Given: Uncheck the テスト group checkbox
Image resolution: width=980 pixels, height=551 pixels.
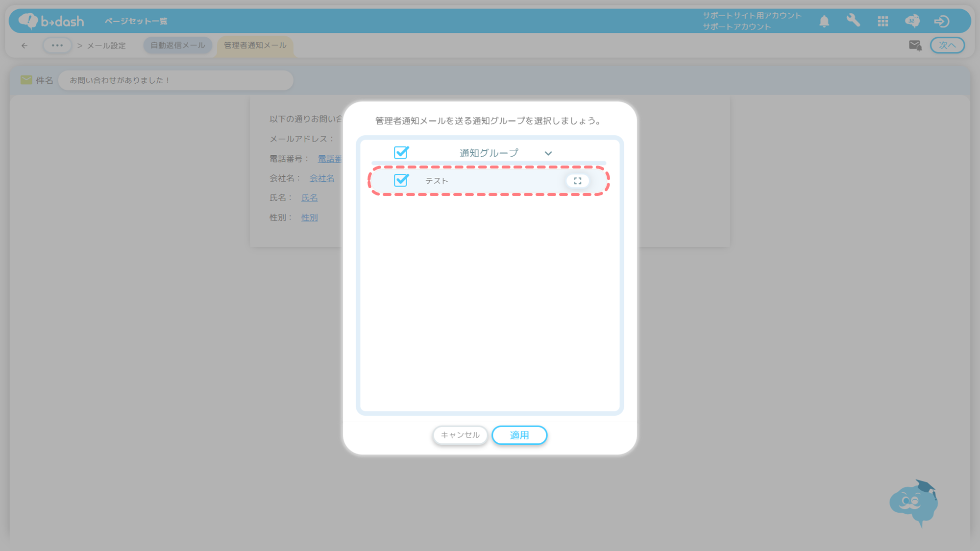Looking at the screenshot, I should coord(401,180).
